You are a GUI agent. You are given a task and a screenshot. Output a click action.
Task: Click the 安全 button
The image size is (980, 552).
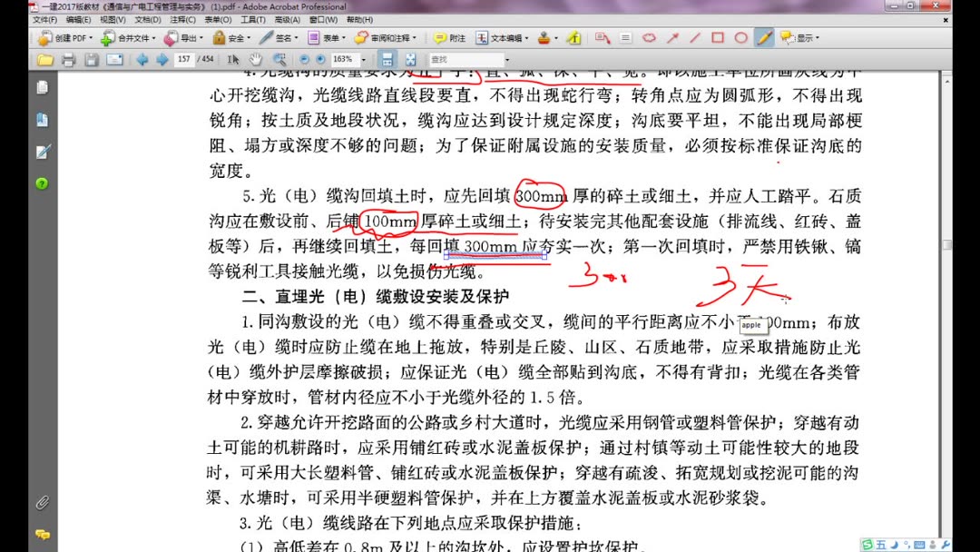[x=230, y=37]
